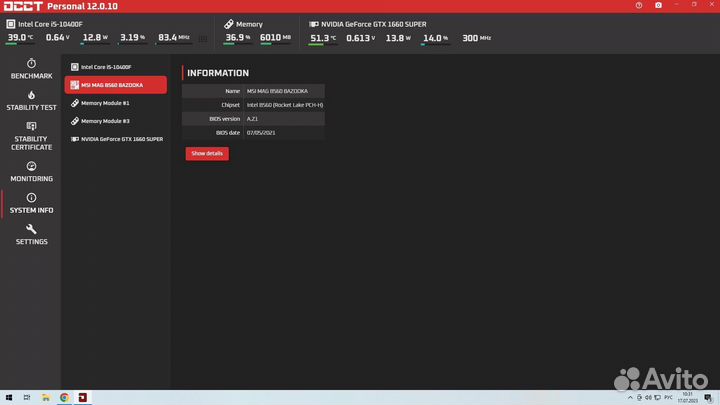This screenshot has height=405, width=720.
Task: Open the Monitoring section
Action: pyautogui.click(x=31, y=172)
